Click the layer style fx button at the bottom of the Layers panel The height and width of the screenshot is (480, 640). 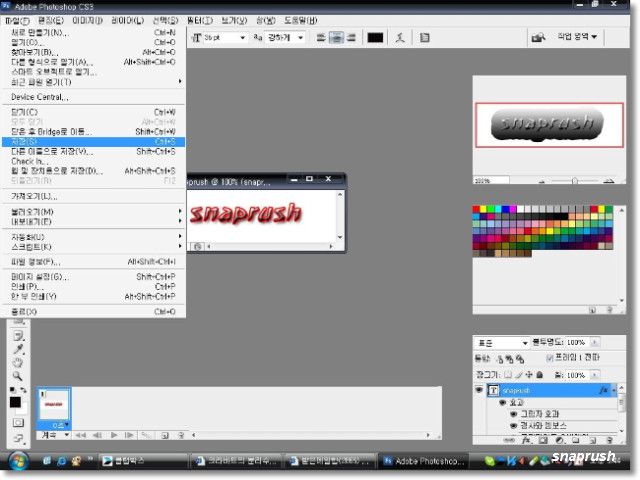click(x=526, y=440)
